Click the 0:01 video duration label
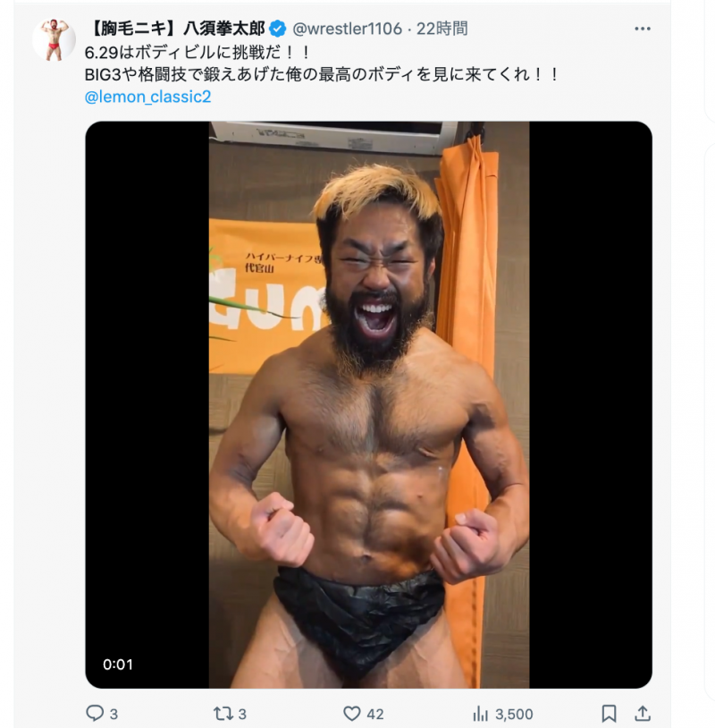Image resolution: width=715 pixels, height=728 pixels. click(118, 665)
